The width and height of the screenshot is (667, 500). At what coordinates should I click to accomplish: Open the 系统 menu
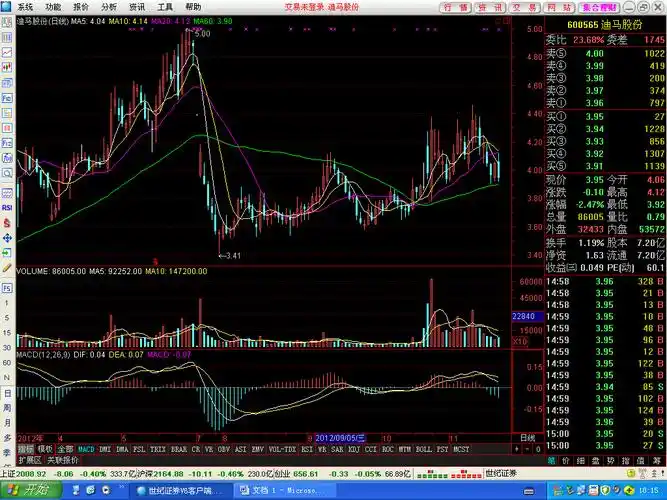click(25, 6)
